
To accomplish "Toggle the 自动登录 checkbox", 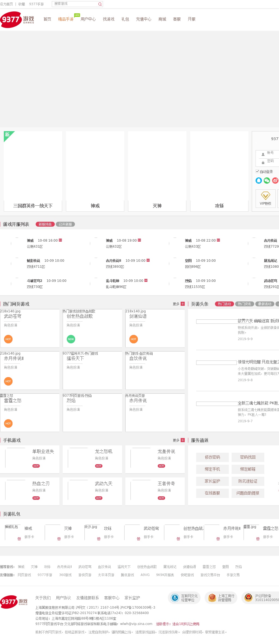I will tap(257, 171).
